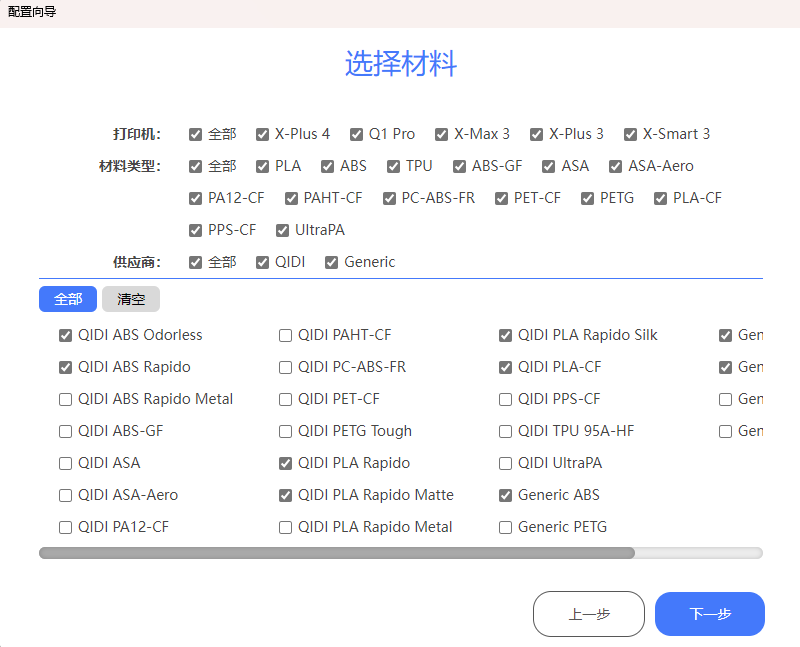
Task: Toggle the Generic supplier checkbox
Action: coord(332,262)
